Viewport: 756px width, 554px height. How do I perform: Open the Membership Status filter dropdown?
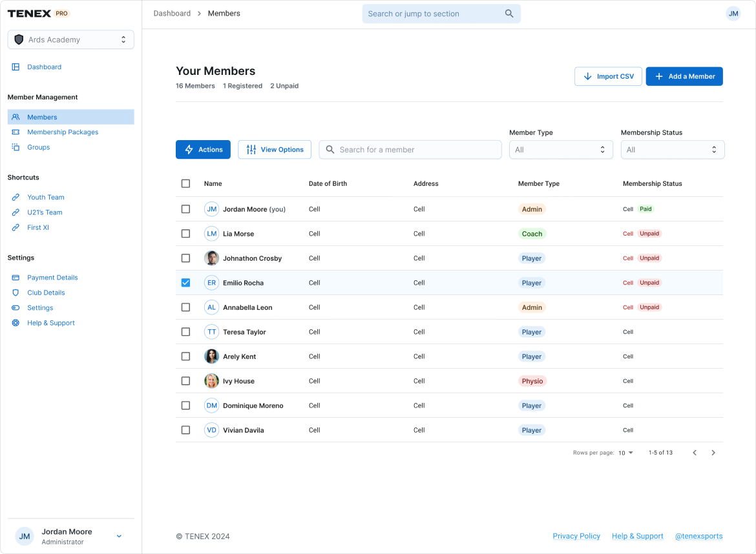[673, 150]
